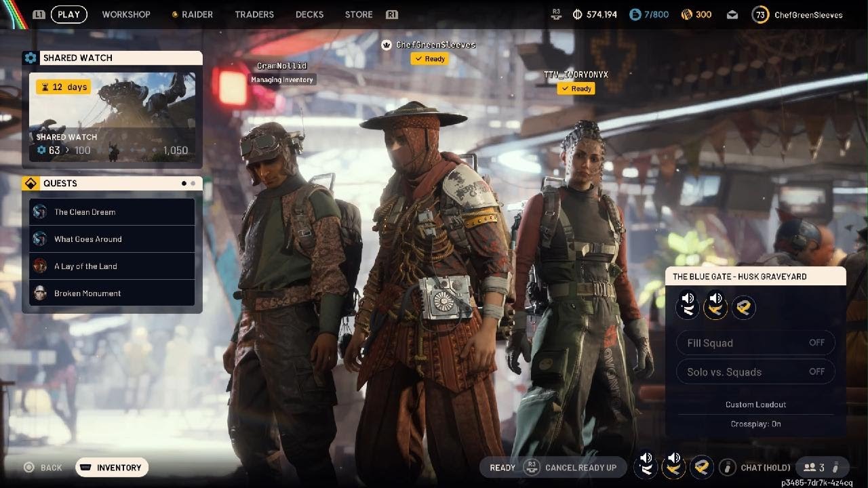Open the WORKSHOP tab
The height and width of the screenshot is (488, 868).
point(126,14)
